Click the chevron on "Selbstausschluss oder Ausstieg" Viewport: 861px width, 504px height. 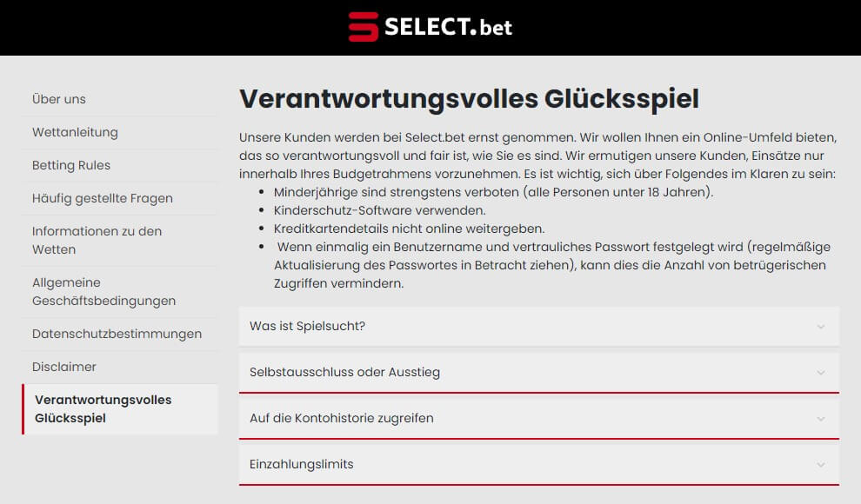point(818,373)
